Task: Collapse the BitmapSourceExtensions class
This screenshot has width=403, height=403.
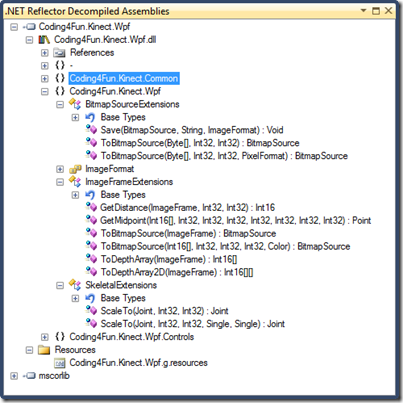Action: (60, 105)
